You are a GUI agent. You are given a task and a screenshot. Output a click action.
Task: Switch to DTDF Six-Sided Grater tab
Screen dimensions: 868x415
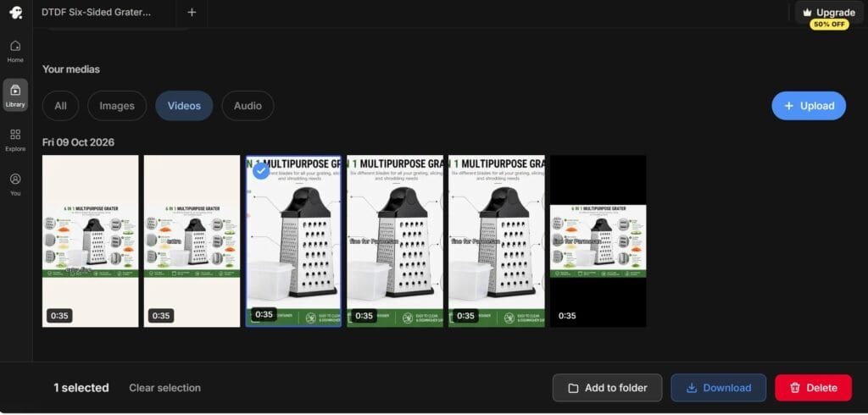(97, 12)
